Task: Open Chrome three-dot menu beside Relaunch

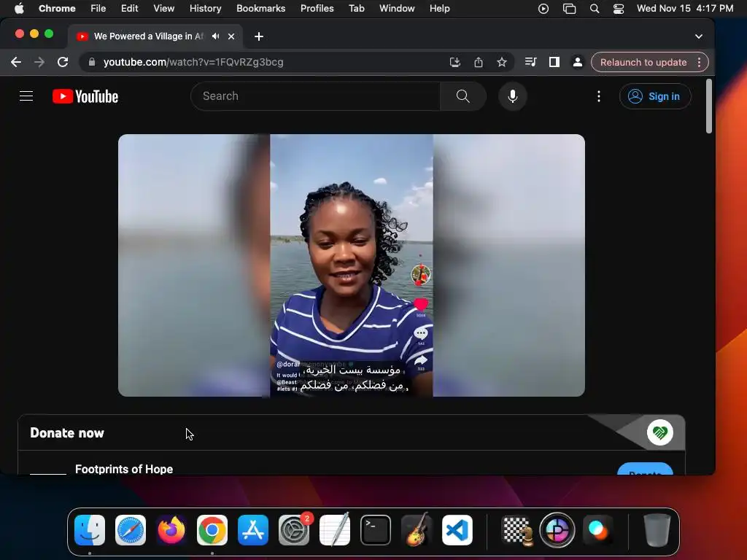Action: [699, 63]
